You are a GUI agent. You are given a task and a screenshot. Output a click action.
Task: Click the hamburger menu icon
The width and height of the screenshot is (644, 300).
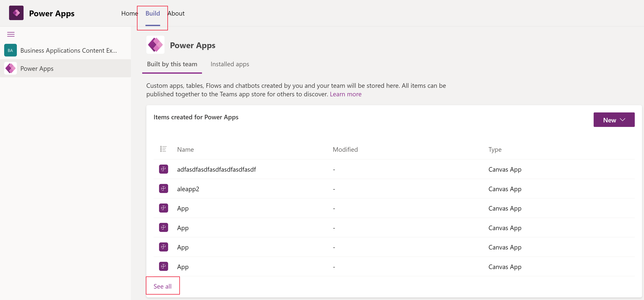click(11, 34)
